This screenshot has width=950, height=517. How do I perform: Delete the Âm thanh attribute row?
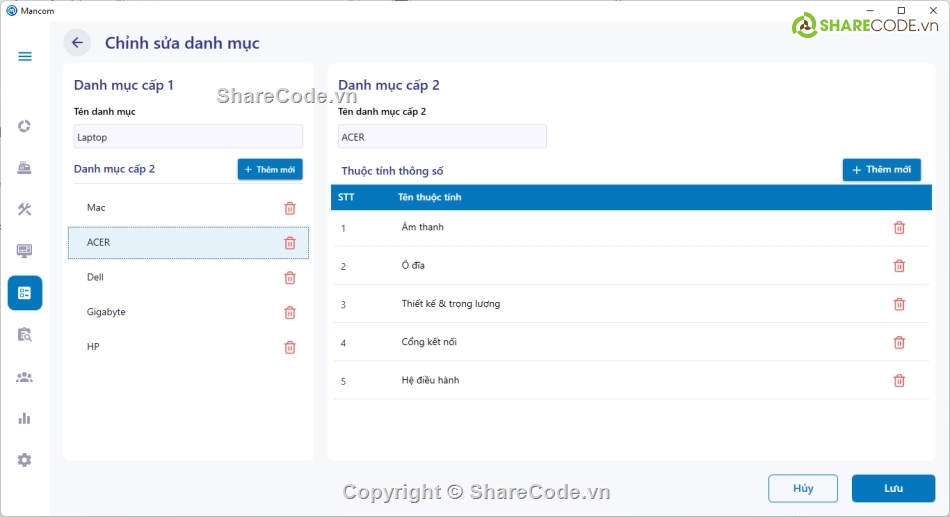click(899, 228)
